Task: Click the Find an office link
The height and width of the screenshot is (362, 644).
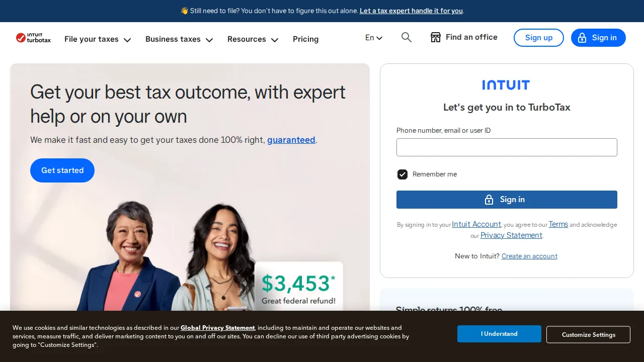Action: point(464,37)
